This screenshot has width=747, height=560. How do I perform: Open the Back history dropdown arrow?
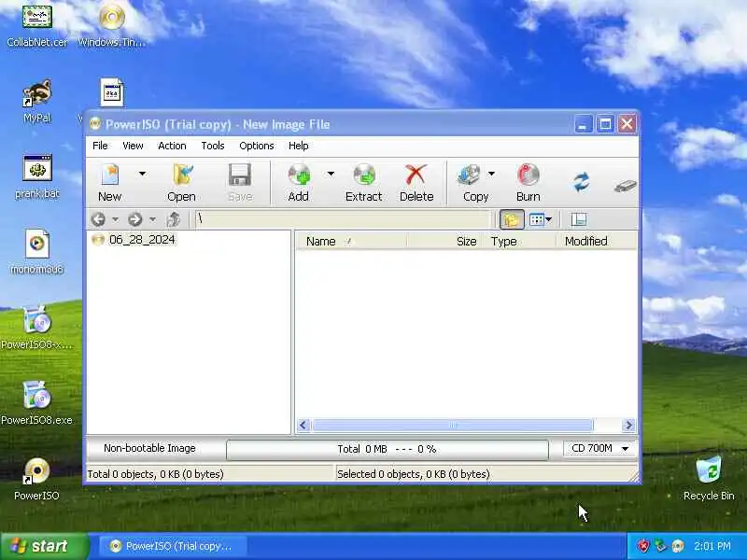pyautogui.click(x=115, y=219)
